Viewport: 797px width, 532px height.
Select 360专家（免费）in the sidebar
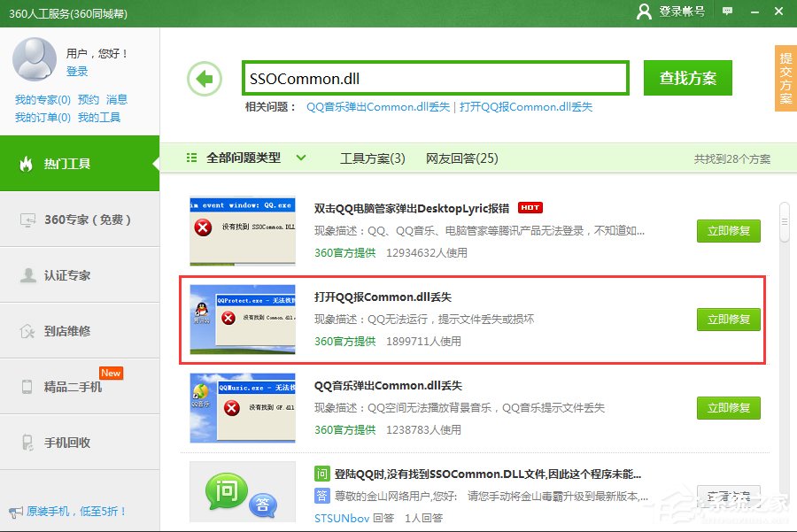80,220
